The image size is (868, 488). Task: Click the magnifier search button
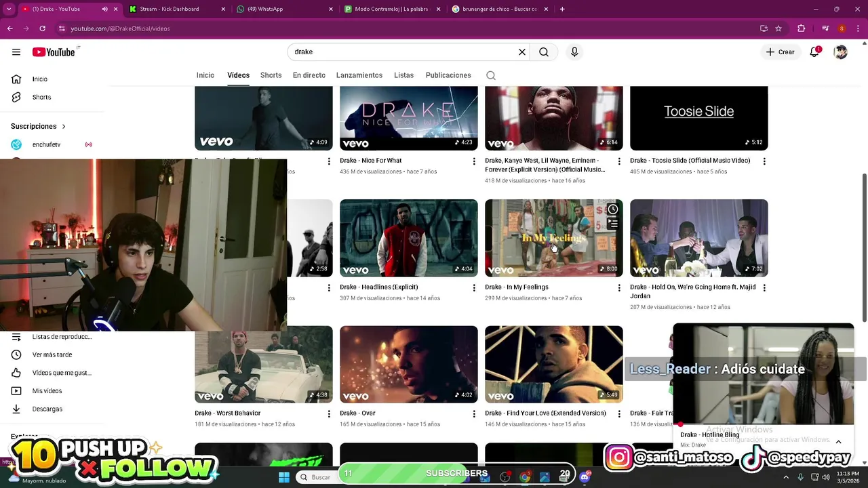point(544,52)
